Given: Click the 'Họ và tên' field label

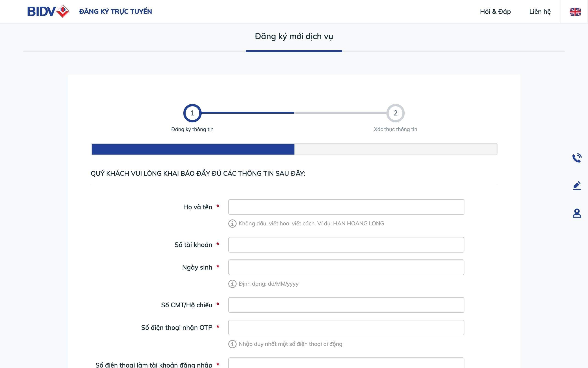Looking at the screenshot, I should (x=198, y=207).
